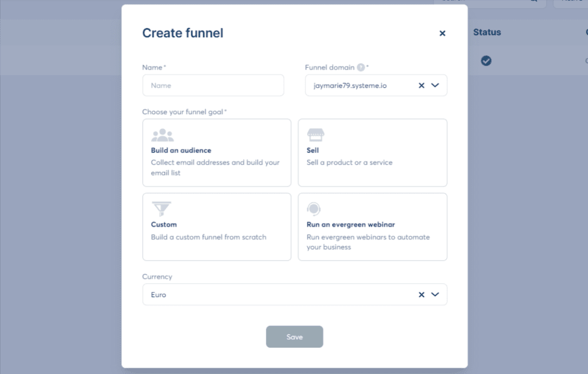Click the Collect email addresses description text
Image resolution: width=588 pixels, height=374 pixels.
[215, 167]
